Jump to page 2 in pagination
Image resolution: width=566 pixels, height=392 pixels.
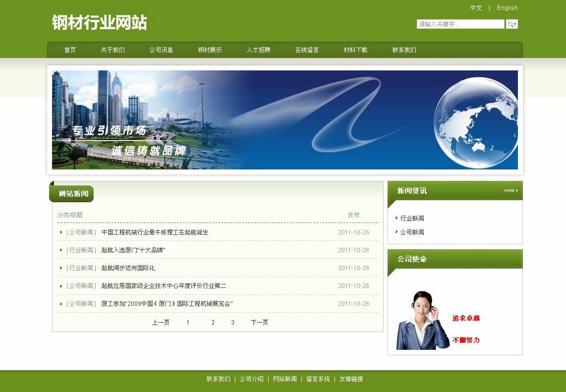click(x=213, y=323)
